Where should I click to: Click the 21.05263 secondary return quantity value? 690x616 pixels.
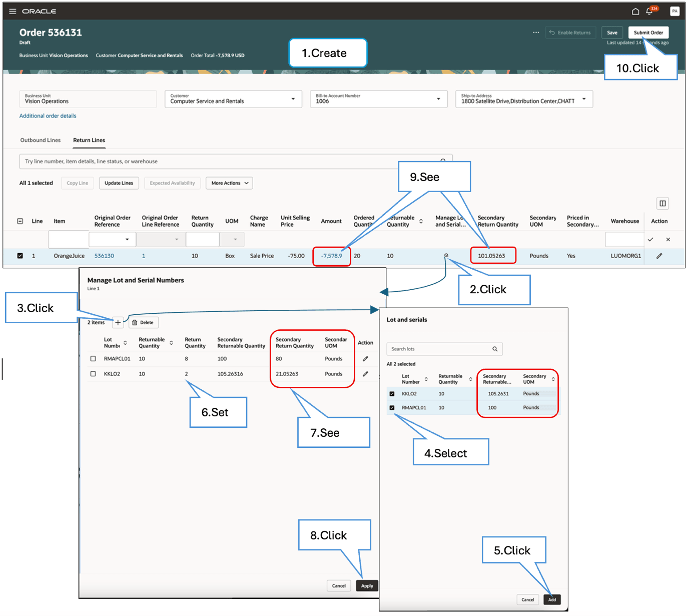(x=287, y=374)
